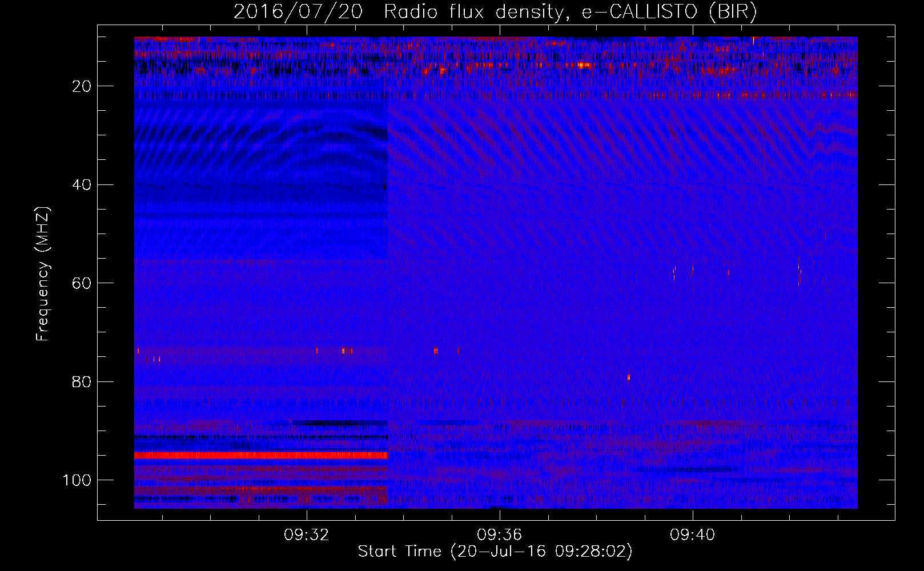Click the '09:40' time tick label
Viewport: 924px width, 571px height.
click(x=693, y=535)
